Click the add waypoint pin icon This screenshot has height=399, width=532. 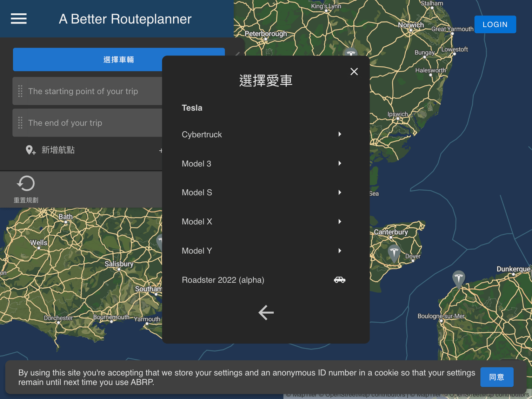point(31,150)
